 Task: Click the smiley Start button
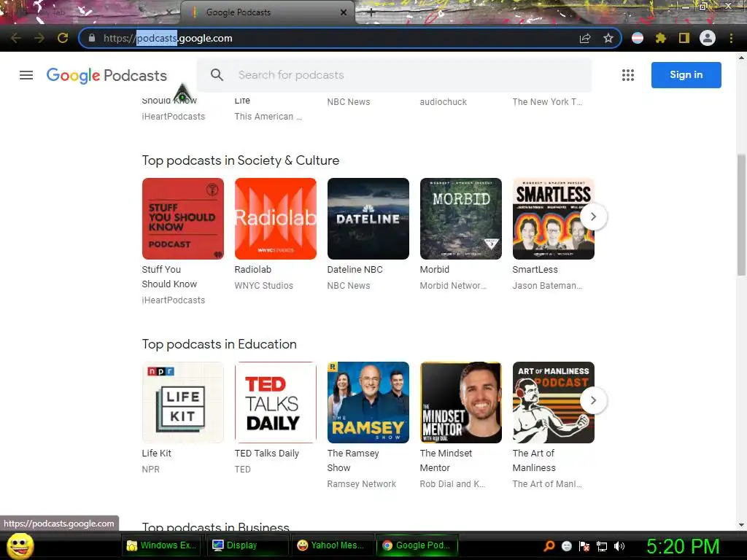click(20, 545)
